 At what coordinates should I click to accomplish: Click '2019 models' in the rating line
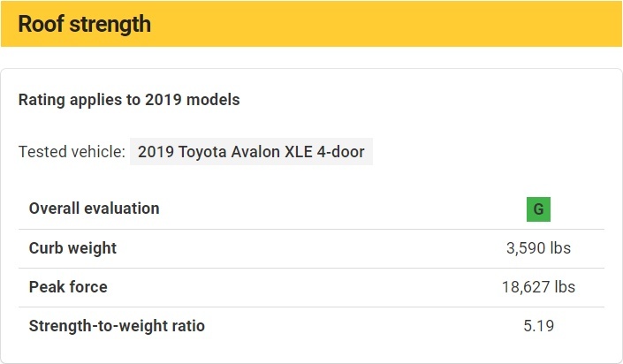click(x=193, y=100)
